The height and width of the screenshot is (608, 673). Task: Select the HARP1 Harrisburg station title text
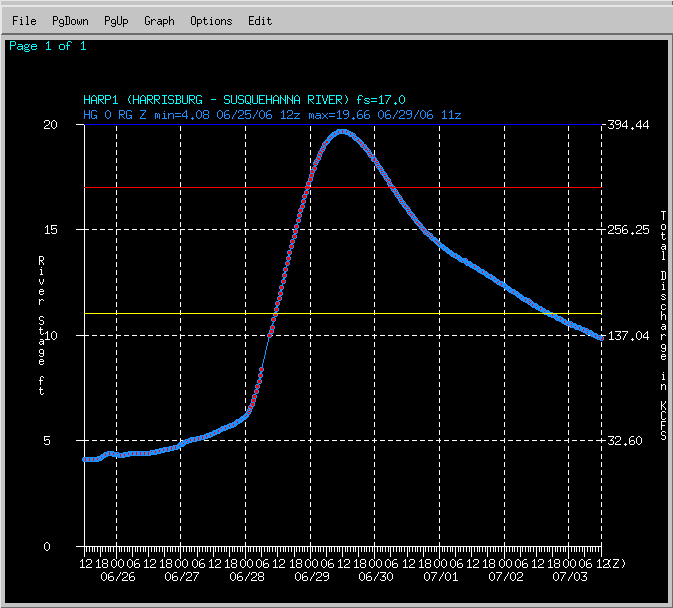pos(245,100)
